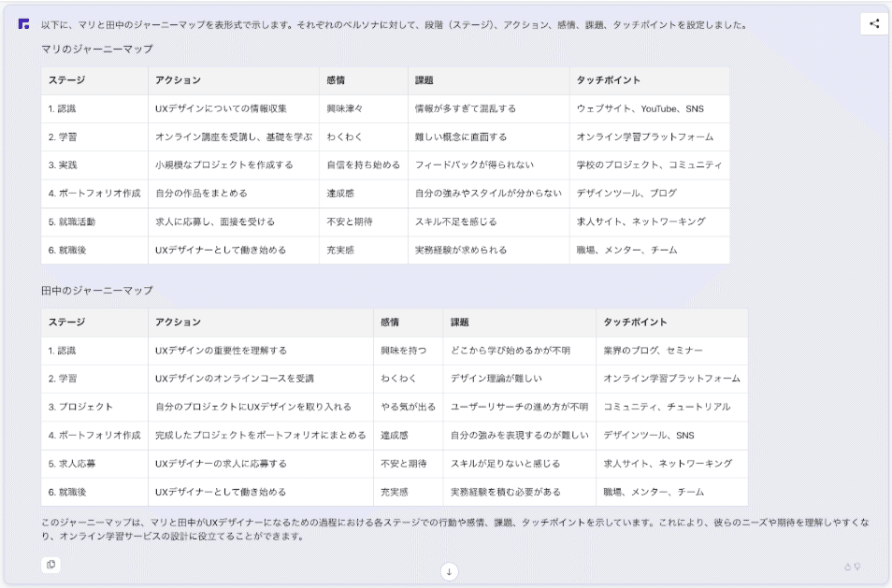
Task: Click cell "やる気が出る"
Action: click(x=408, y=408)
